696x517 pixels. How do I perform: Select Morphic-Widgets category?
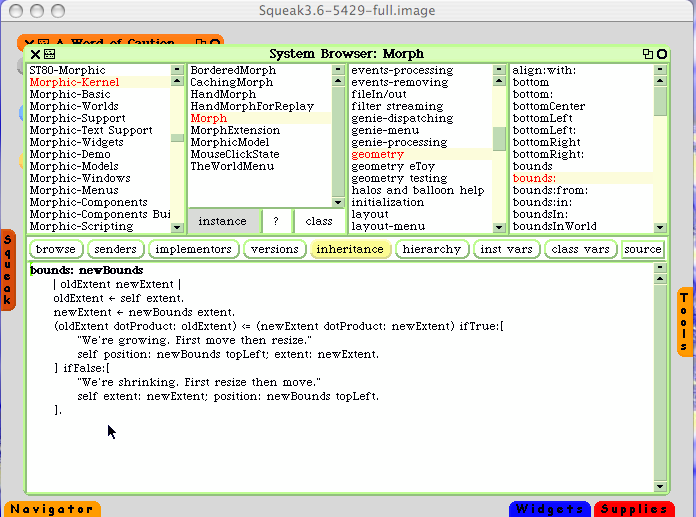[99, 142]
